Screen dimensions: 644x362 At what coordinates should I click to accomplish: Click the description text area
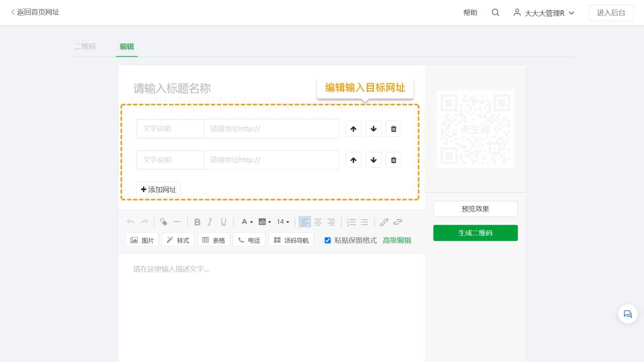(272, 307)
